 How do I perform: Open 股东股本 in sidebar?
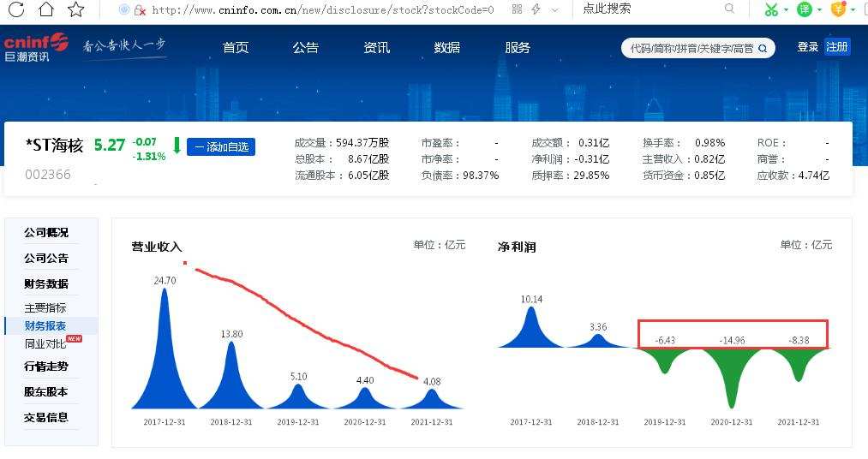pos(46,392)
